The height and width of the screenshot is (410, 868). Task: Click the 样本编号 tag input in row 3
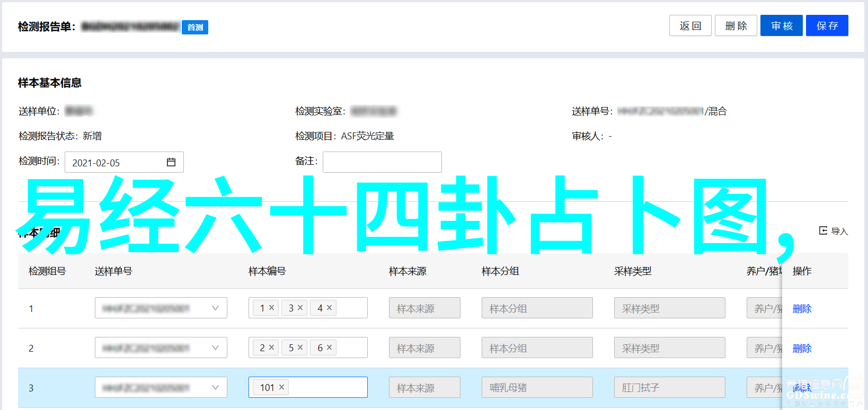(308, 387)
